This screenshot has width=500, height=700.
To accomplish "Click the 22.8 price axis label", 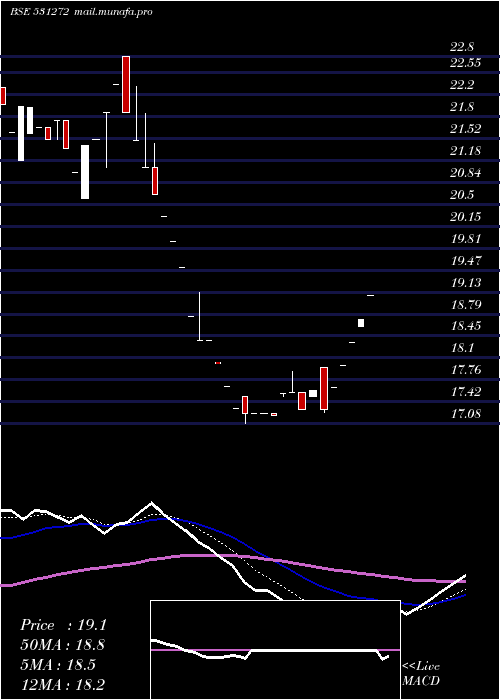I will coord(462,47).
